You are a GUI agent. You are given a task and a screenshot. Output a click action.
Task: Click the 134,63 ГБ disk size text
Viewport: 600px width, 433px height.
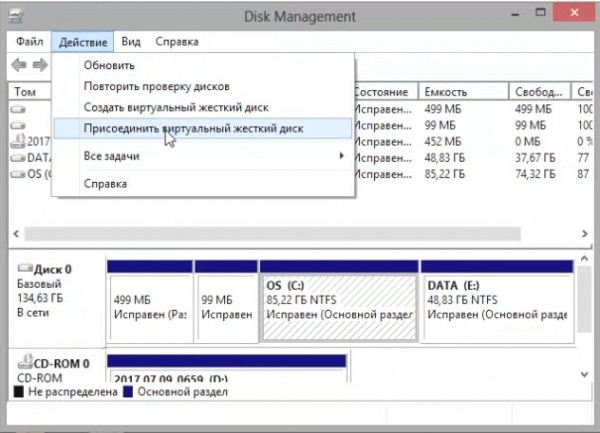click(x=40, y=298)
